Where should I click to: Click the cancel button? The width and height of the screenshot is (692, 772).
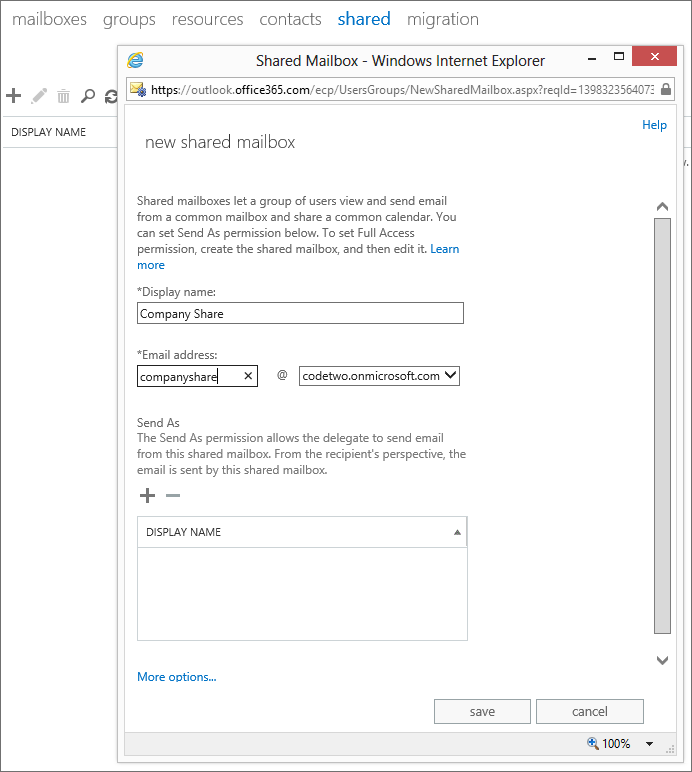pyautogui.click(x=590, y=711)
